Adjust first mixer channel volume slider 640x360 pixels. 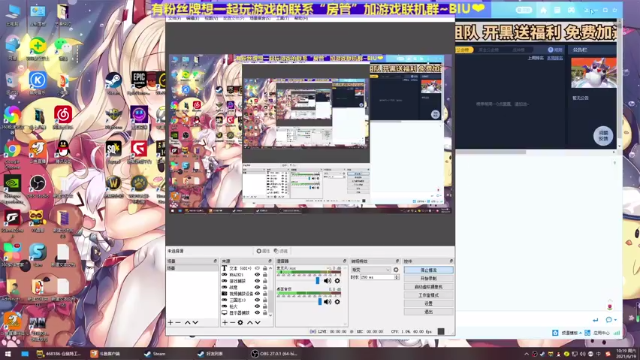318,281
